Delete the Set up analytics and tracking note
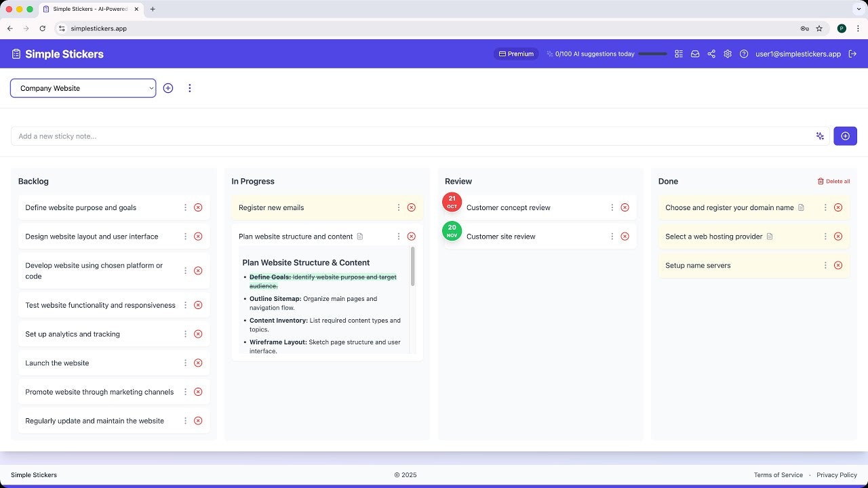This screenshot has width=868, height=488. (x=198, y=334)
